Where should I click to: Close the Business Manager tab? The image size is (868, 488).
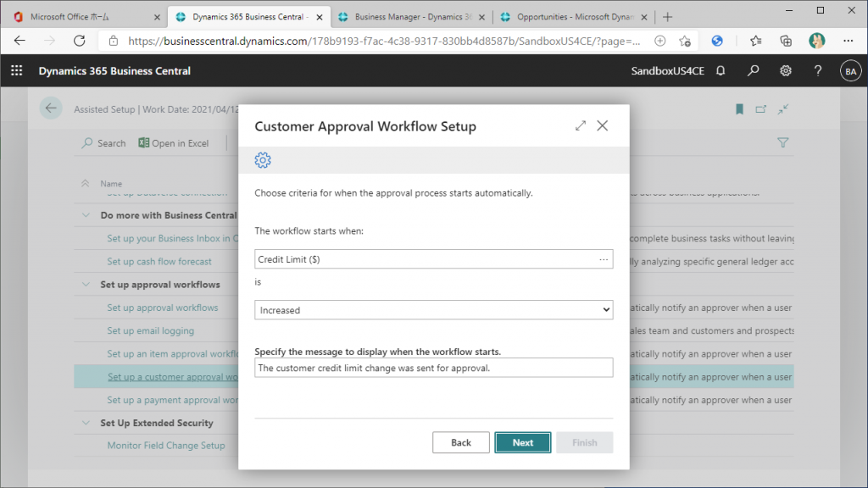(481, 17)
